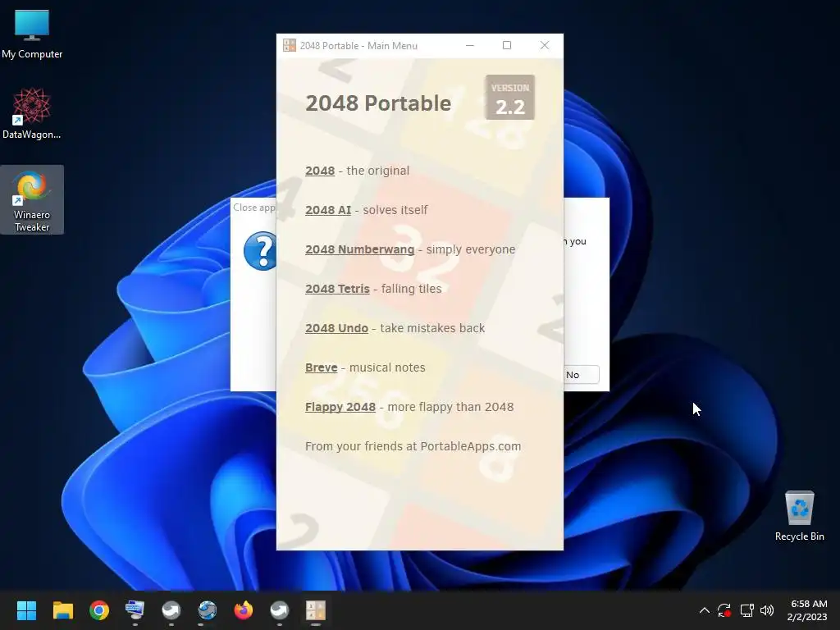Open the 2048 original game link
The width and height of the screenshot is (840, 630).
[320, 171]
